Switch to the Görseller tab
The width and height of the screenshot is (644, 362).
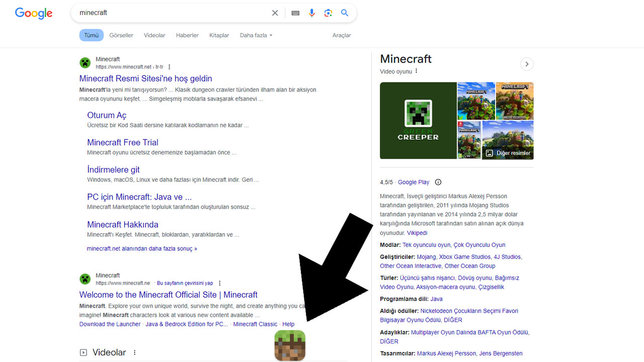[x=121, y=35]
